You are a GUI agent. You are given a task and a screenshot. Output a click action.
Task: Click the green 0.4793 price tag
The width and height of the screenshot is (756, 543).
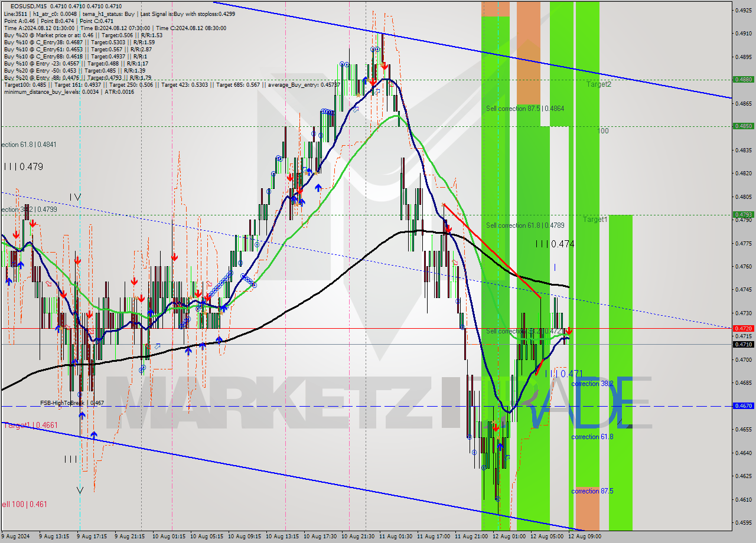743,214
